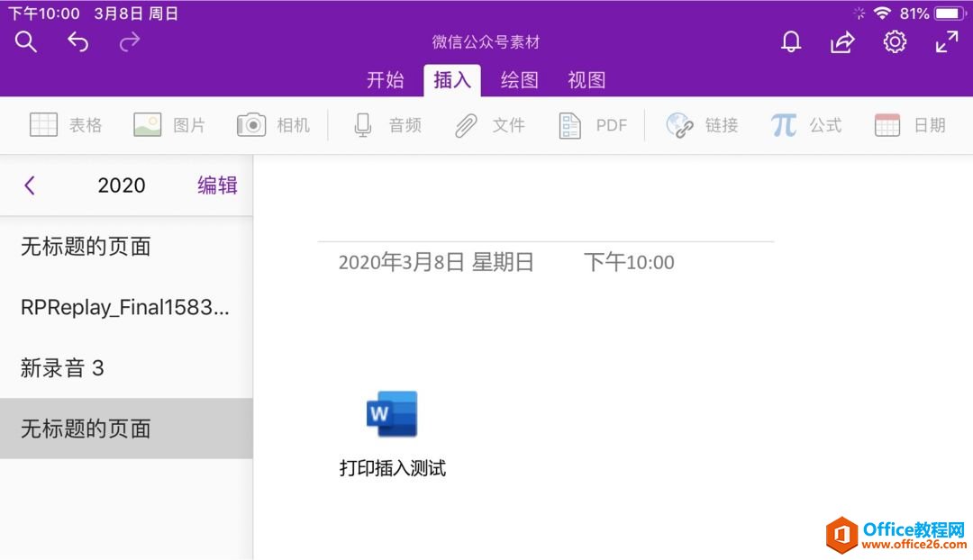The image size is (973, 560).
Task: Click the page time 下午10:00
Action: [629, 262]
